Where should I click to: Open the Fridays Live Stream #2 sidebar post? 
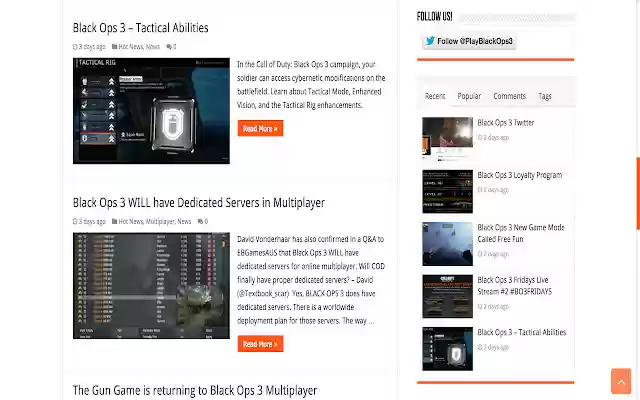pos(514,286)
